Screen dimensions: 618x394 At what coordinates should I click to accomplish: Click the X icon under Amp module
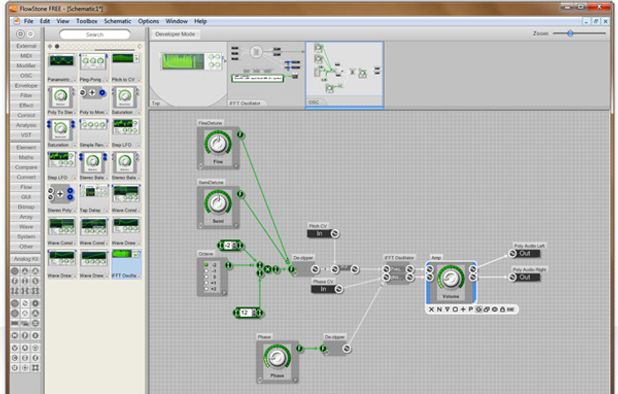pos(431,309)
